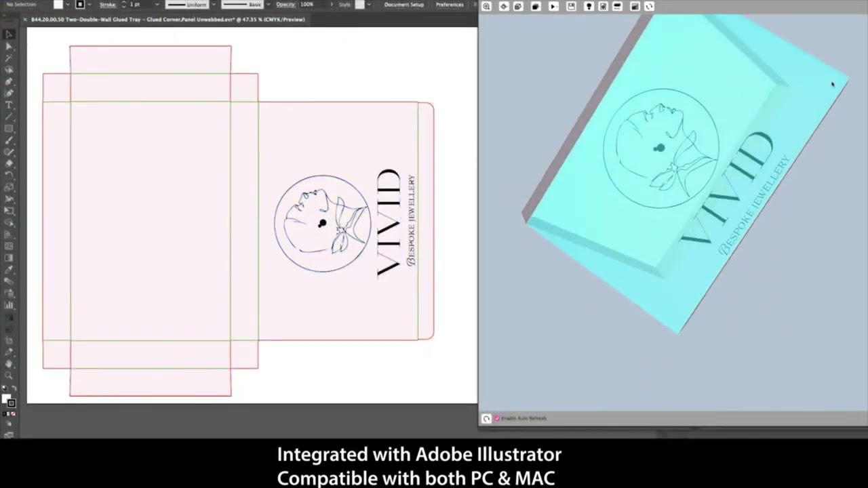The height and width of the screenshot is (488, 868).
Task: Open the stroke color dropdown arrow
Action: pos(90,5)
